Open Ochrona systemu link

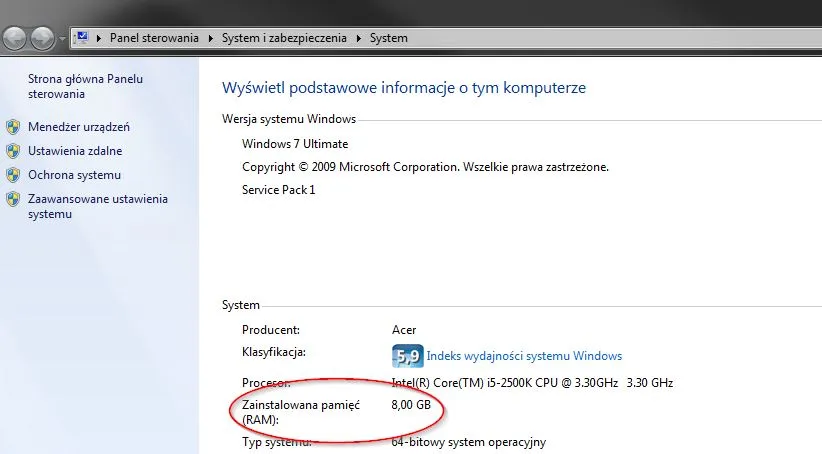[74, 175]
